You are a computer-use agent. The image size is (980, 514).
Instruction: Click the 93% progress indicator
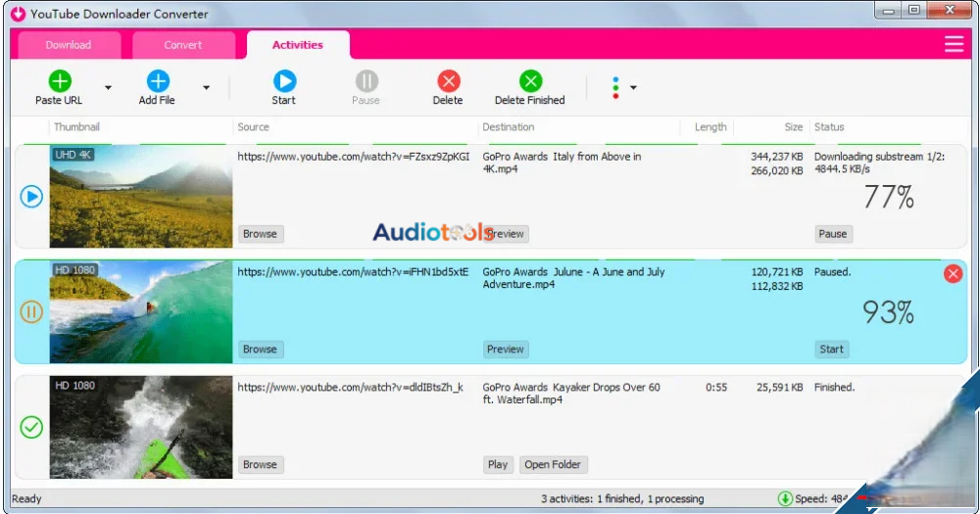pyautogui.click(x=888, y=312)
